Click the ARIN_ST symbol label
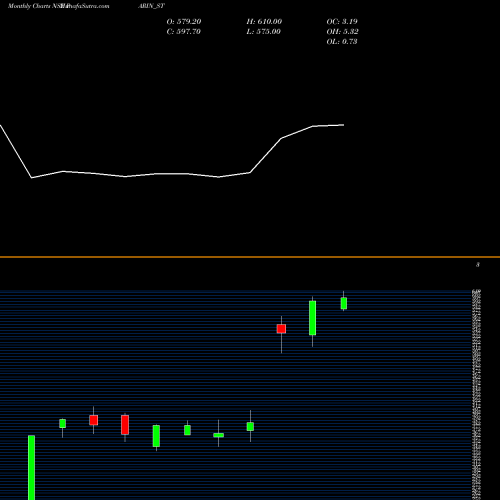500x500 pixels. click(151, 6)
